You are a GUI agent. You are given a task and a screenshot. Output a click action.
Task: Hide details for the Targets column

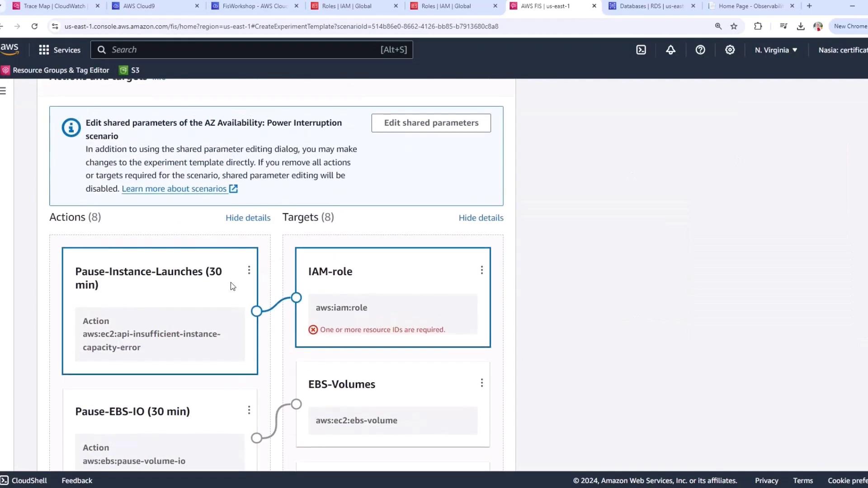click(481, 218)
